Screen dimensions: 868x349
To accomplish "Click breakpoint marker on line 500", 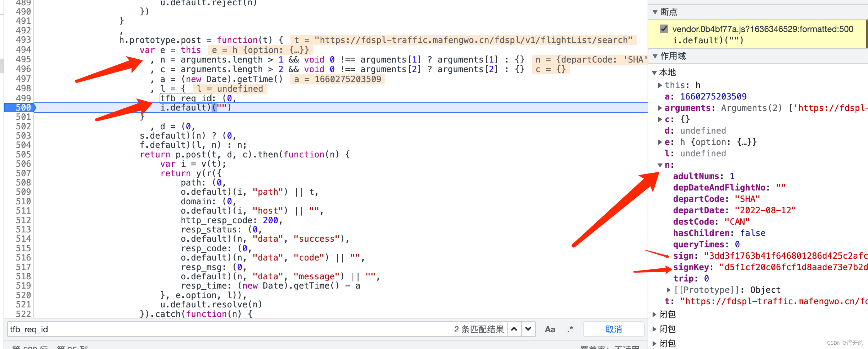I will point(20,108).
